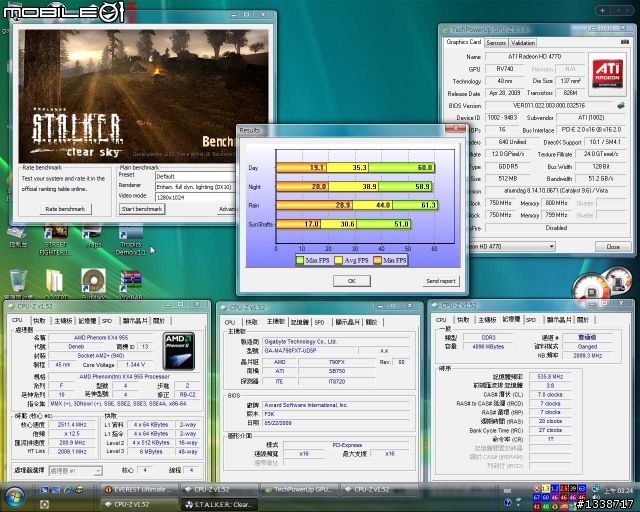Click the AMD Phenom II logo in CPU-Z
This screenshot has height=512, width=640.
pyautogui.click(x=179, y=351)
